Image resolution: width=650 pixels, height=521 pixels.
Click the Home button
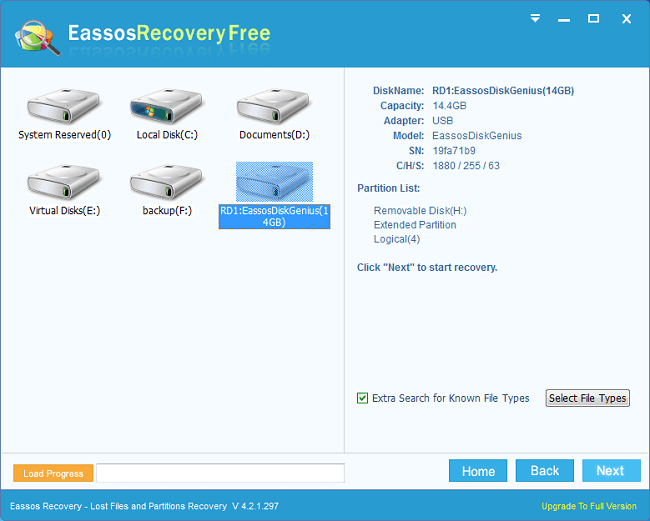tap(478, 471)
